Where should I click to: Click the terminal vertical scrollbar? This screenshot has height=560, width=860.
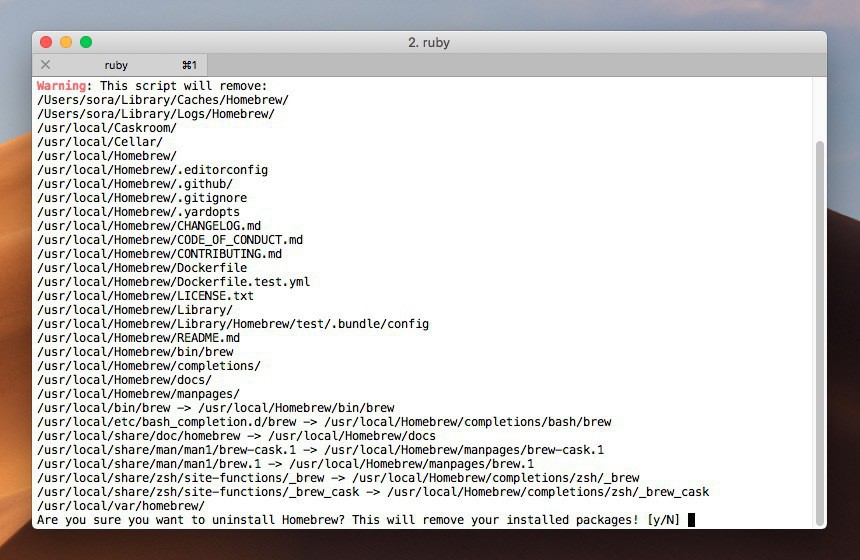(820, 333)
